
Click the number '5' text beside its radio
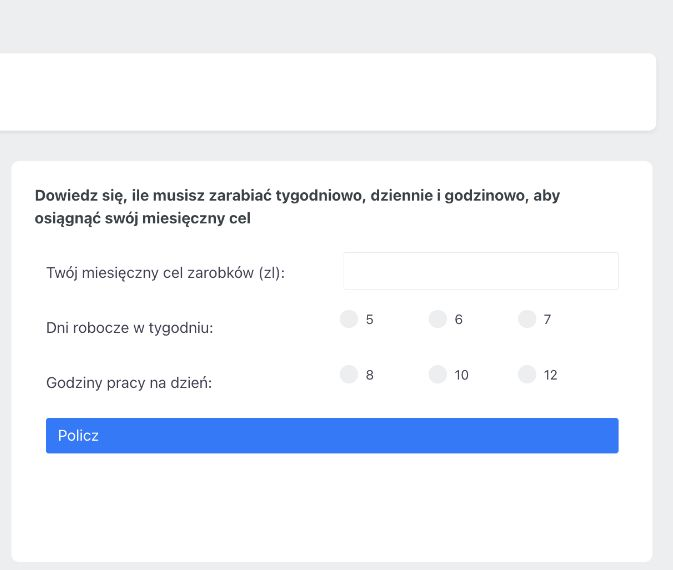[x=370, y=319]
